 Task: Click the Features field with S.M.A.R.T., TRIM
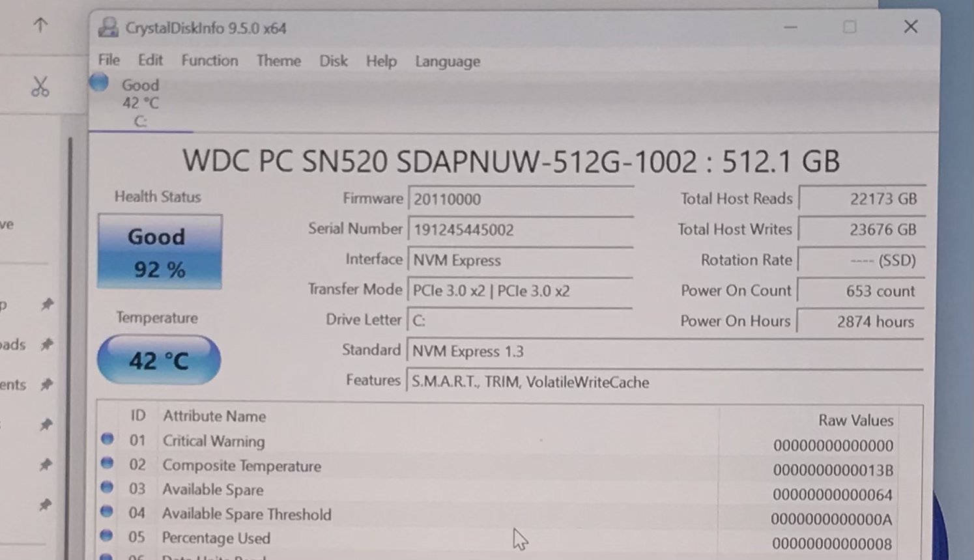coord(665,382)
